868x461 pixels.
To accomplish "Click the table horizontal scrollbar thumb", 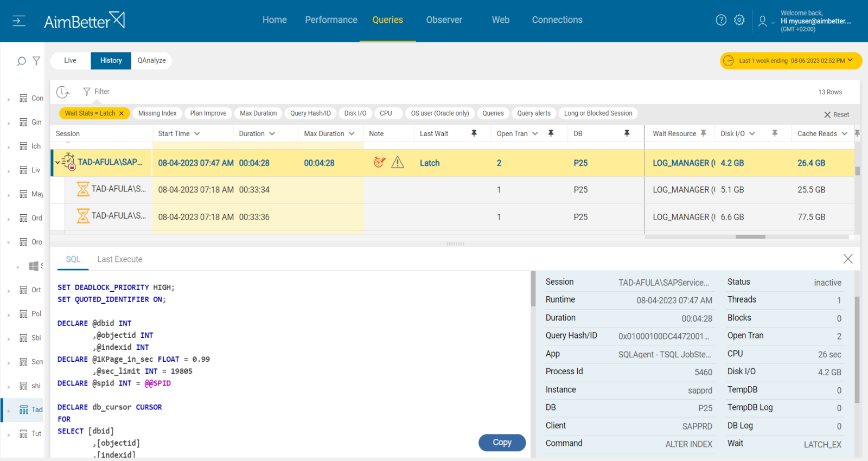I will coord(750,237).
